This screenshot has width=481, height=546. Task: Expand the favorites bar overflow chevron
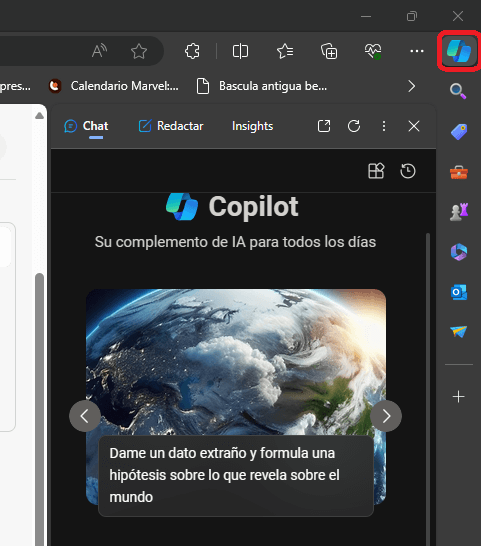pyautogui.click(x=412, y=86)
